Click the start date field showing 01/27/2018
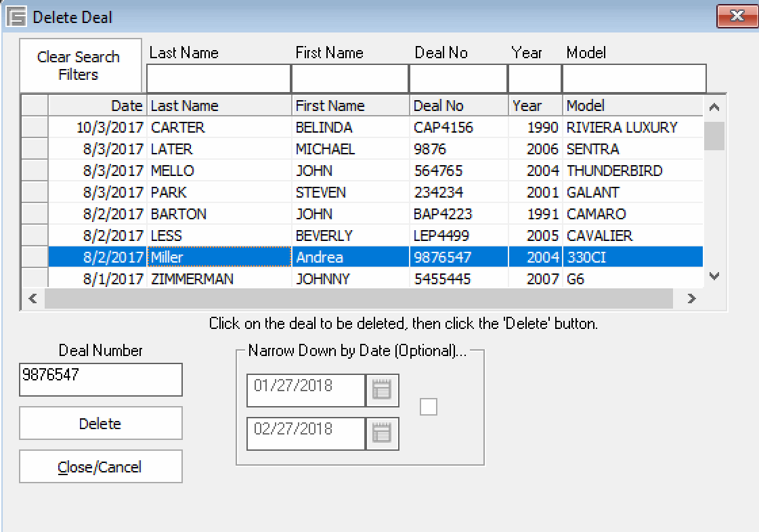Viewport: 759px width, 532px height. pos(305,391)
